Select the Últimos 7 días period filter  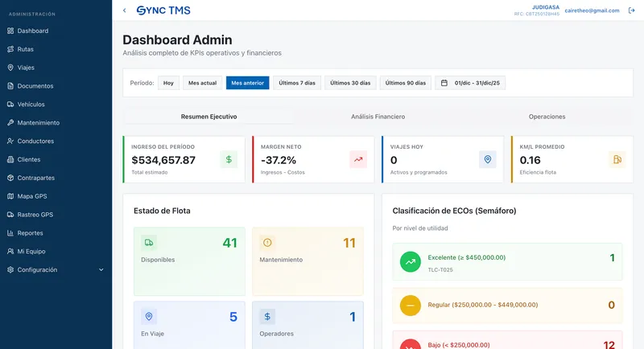click(297, 83)
